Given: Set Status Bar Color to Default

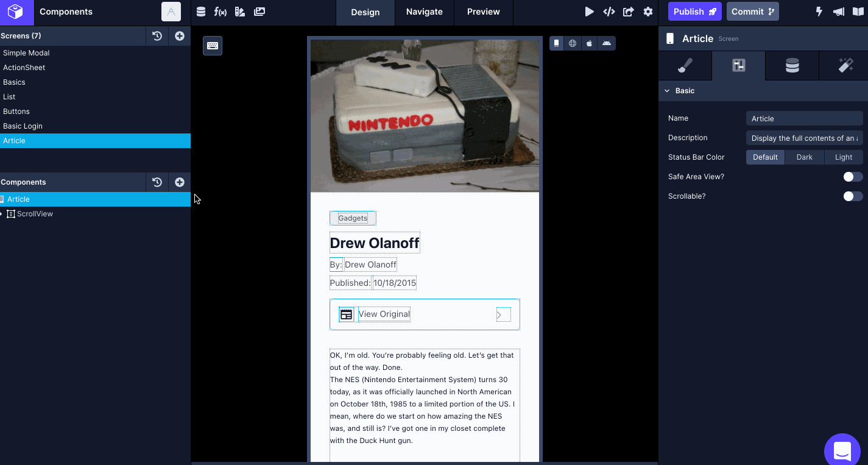Looking at the screenshot, I should pyautogui.click(x=765, y=157).
